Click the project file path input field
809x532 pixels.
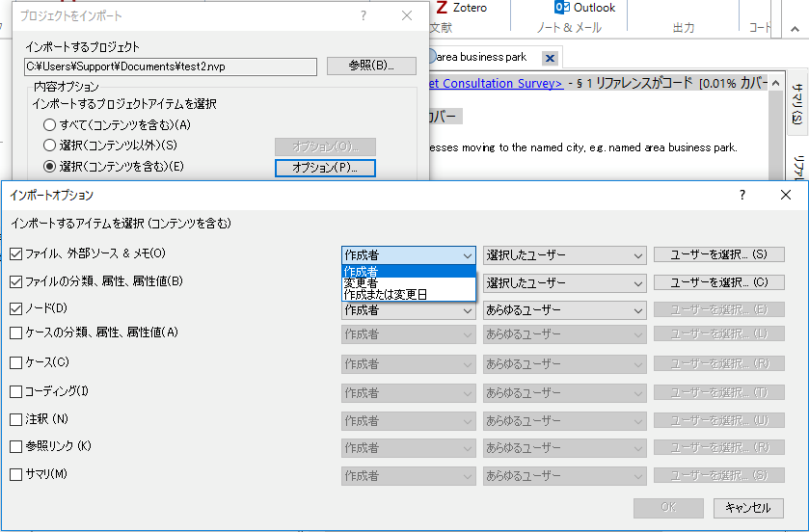click(x=171, y=66)
